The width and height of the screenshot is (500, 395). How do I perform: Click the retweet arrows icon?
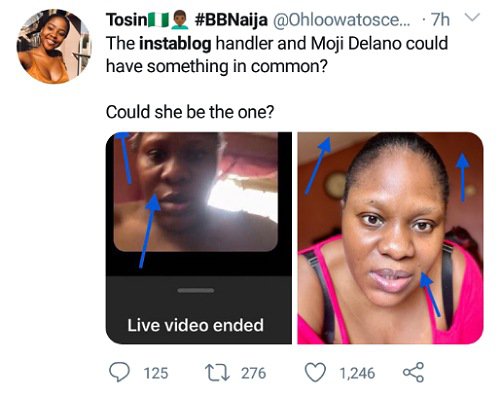[x=217, y=373]
